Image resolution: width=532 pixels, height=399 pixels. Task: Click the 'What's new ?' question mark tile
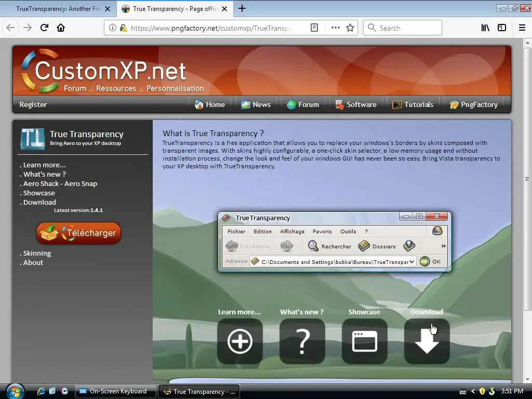pyautogui.click(x=302, y=341)
